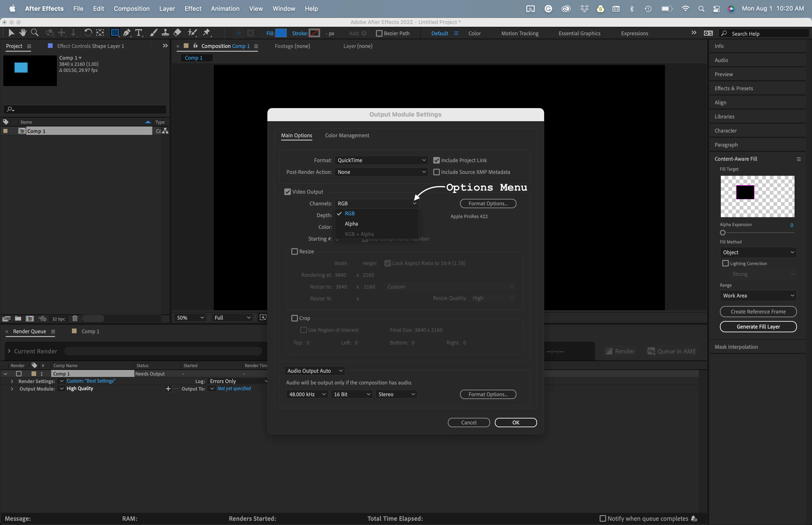
Task: Toggle Notify when queue completes
Action: tap(603, 518)
